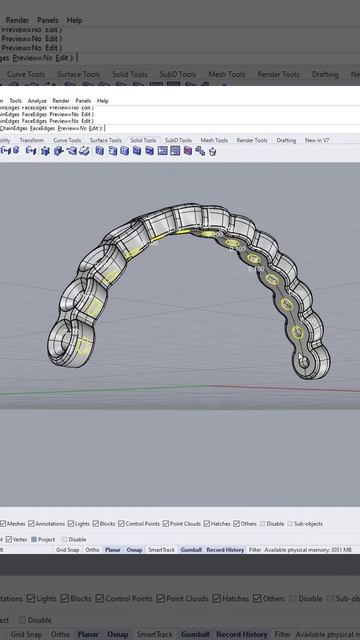Click Filter in the front window status bar
This screenshot has height=640, width=360.
pos(255,550)
